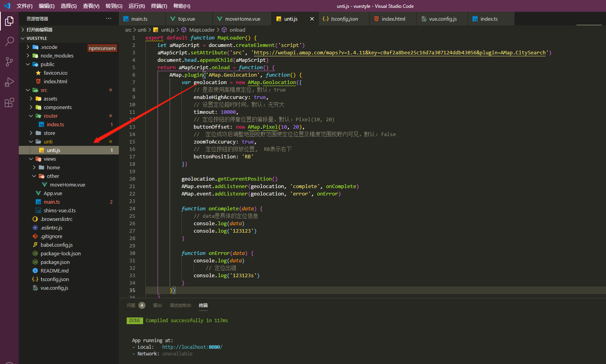The height and width of the screenshot is (364, 606).
Task: Open the http://localhost:8080 link in terminal
Action: tap(192, 347)
